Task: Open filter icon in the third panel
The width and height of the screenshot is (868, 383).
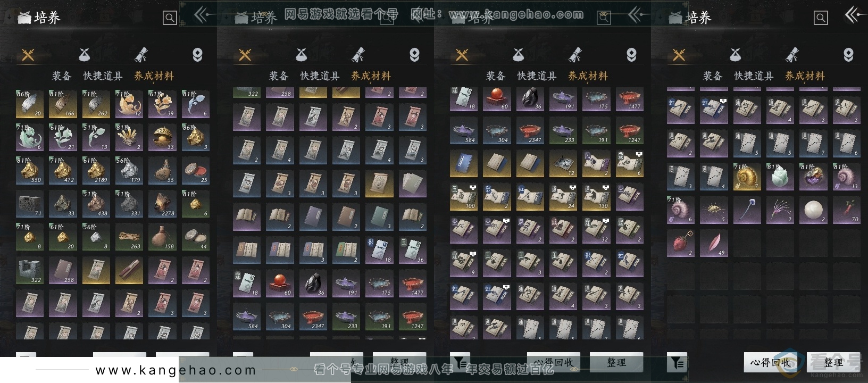Action: coord(460,362)
